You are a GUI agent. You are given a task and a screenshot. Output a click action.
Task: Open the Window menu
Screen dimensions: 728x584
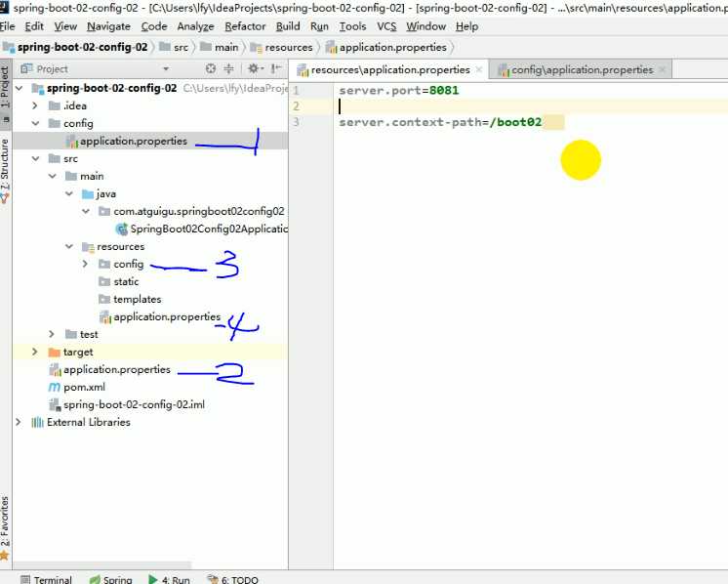click(x=425, y=26)
